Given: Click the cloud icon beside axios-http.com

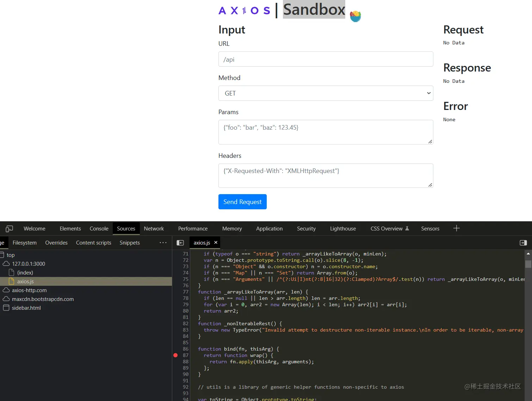Looking at the screenshot, I should click(x=6, y=290).
